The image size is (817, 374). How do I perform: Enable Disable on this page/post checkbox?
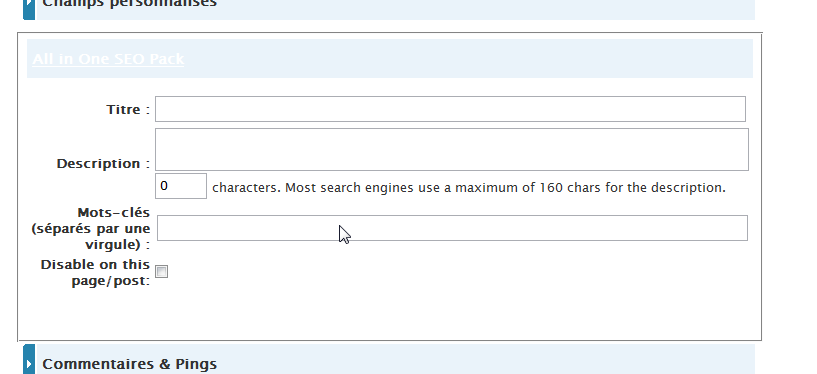[x=162, y=271]
